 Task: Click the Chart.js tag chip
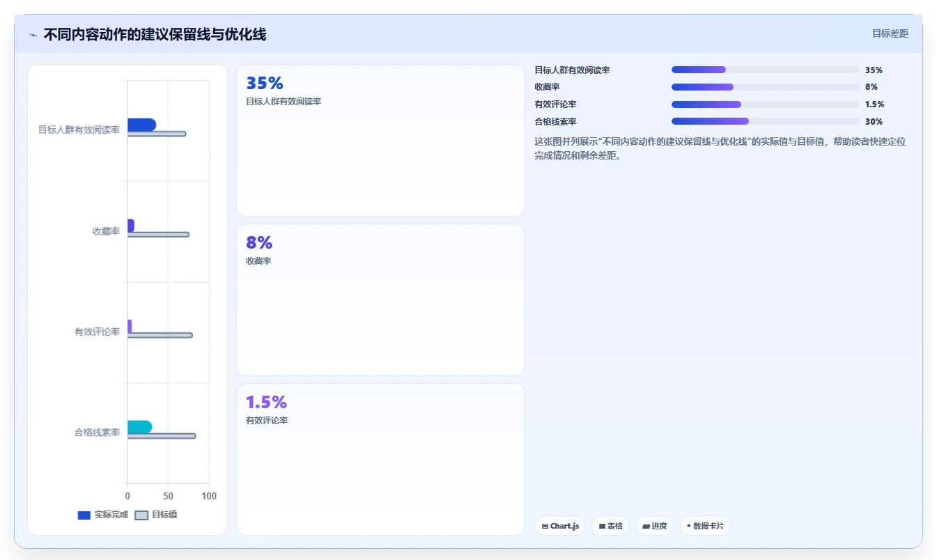[x=560, y=526]
